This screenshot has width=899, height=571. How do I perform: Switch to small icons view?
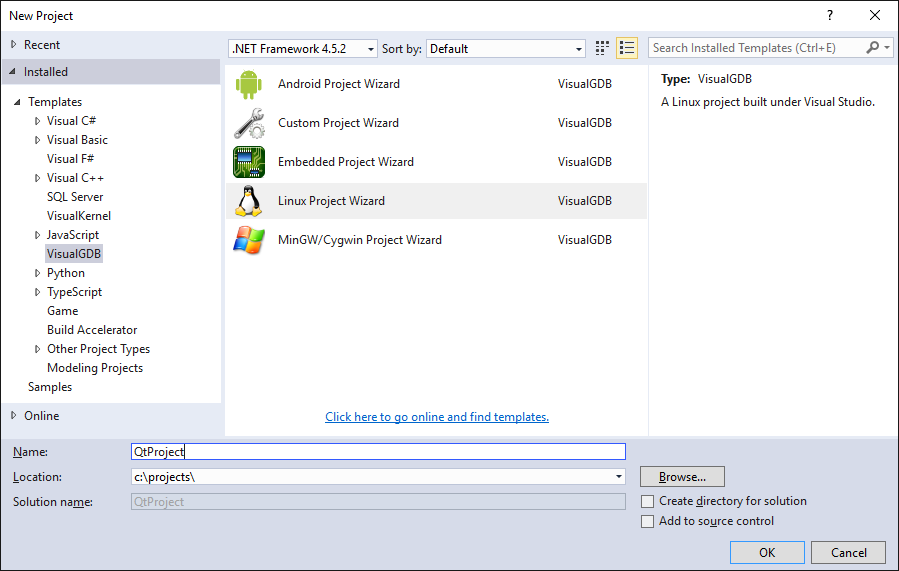(601, 48)
